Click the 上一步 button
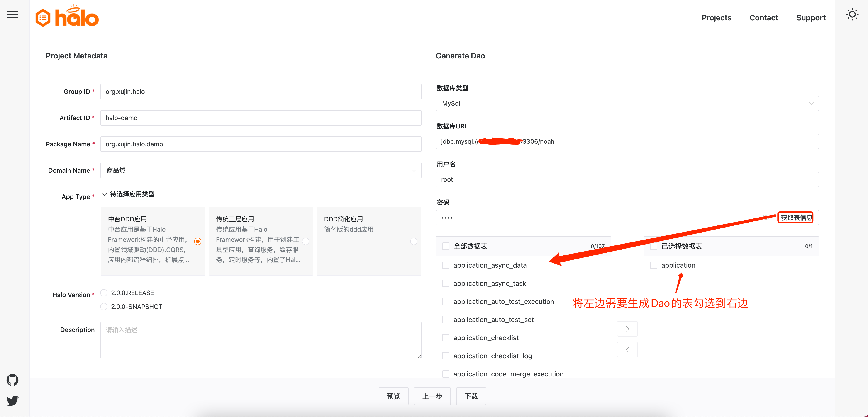 [432, 396]
